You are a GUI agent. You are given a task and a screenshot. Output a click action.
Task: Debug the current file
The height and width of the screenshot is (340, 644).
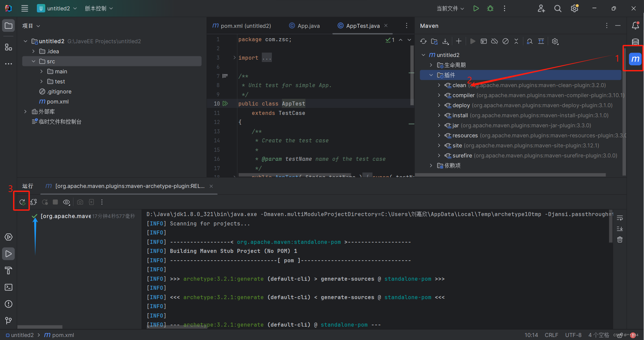tap(490, 8)
